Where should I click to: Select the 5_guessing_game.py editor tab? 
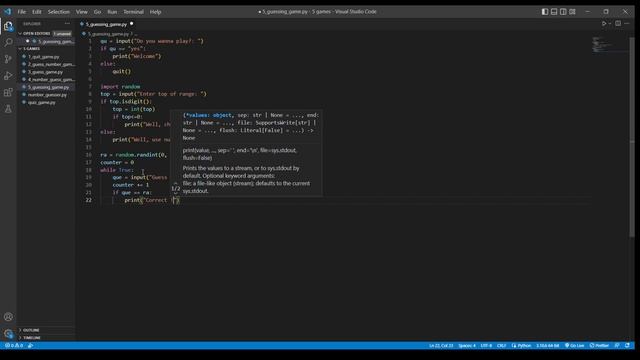(x=106, y=24)
